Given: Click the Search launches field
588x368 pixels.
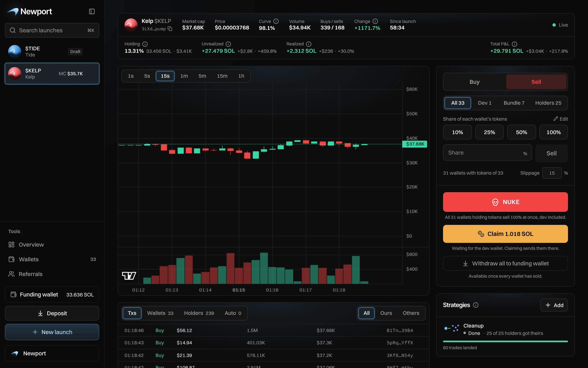Looking at the screenshot, I should pos(52,30).
